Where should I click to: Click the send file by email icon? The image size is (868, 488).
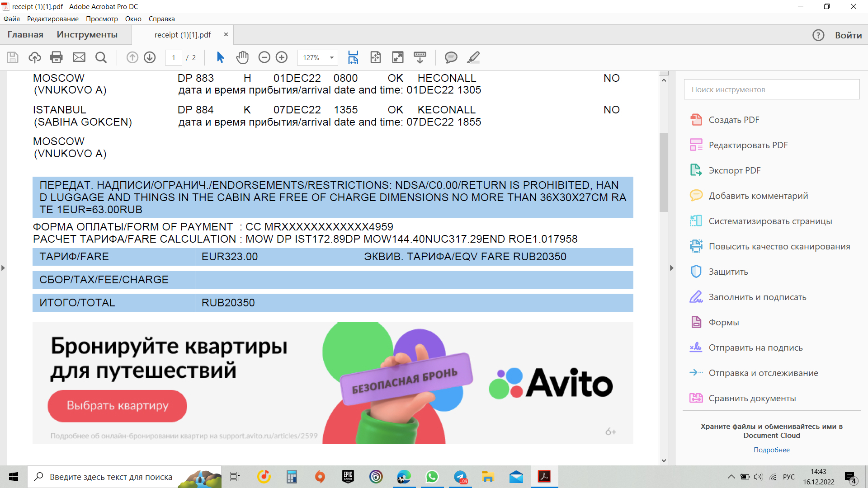[79, 57]
